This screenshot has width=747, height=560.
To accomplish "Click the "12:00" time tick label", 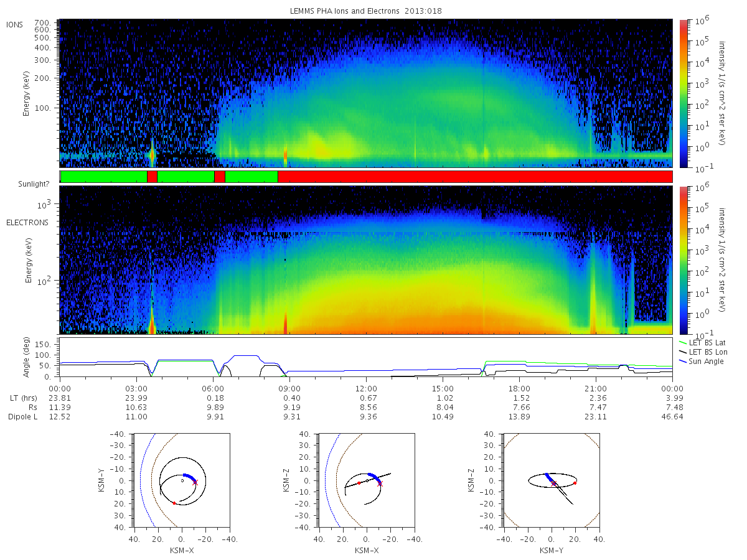I will coord(366,389).
